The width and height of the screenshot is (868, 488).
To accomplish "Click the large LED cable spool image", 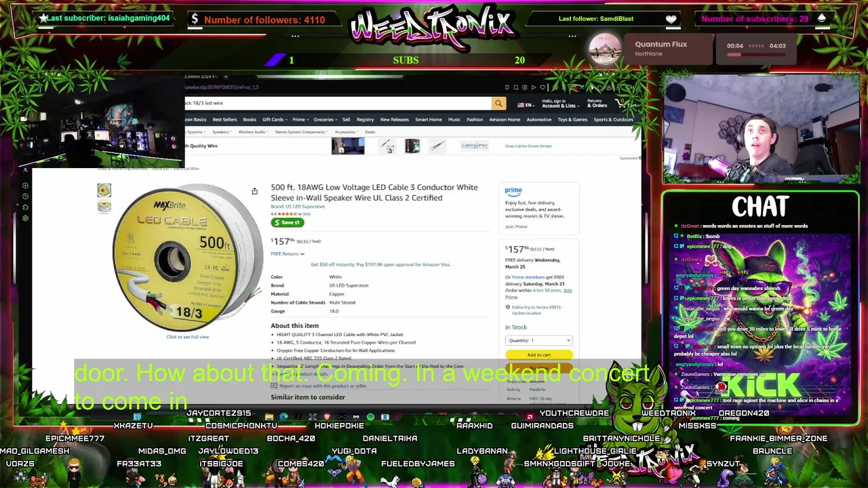I will (x=188, y=258).
